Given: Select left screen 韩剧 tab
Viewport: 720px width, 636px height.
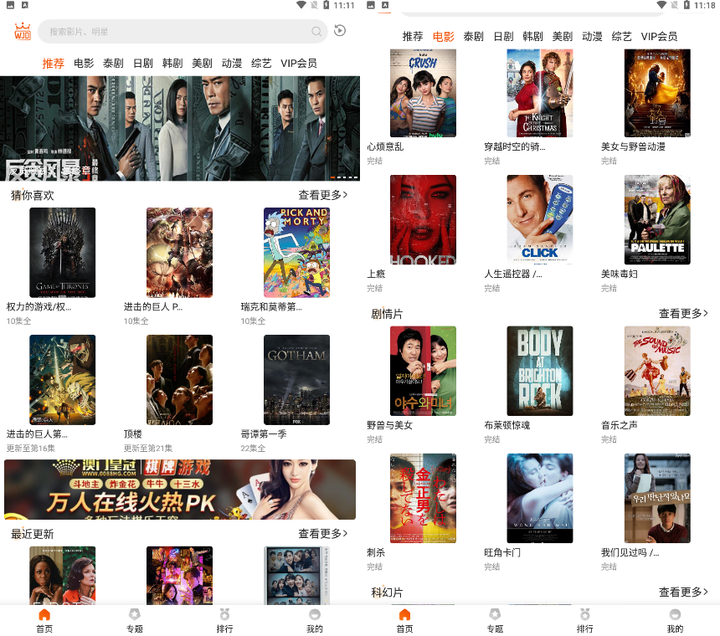Looking at the screenshot, I should pyautogui.click(x=172, y=63).
